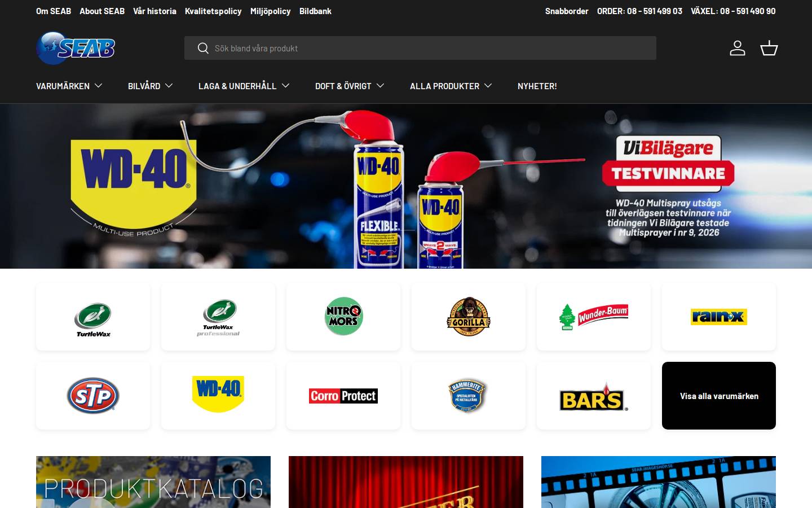The width and height of the screenshot is (812, 508).
Task: Expand the LAGA & UNDERHÅLL menu
Action: click(244, 86)
